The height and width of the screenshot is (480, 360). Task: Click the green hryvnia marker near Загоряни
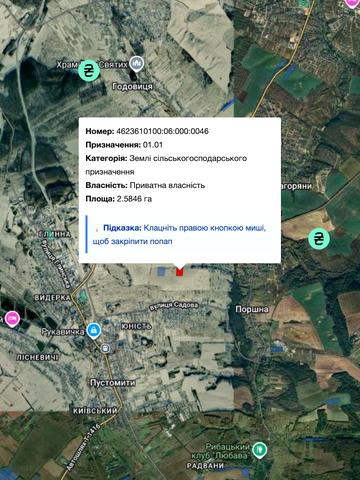coord(319,239)
